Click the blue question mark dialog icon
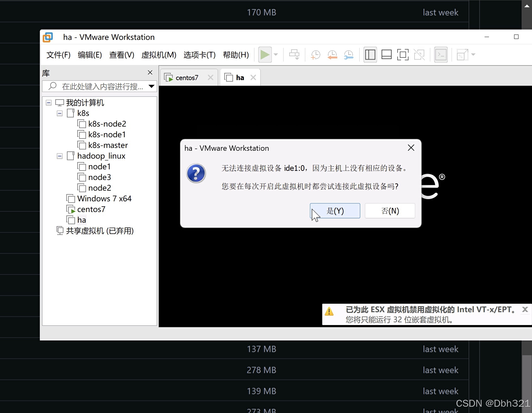This screenshot has width=532, height=413. tap(196, 173)
